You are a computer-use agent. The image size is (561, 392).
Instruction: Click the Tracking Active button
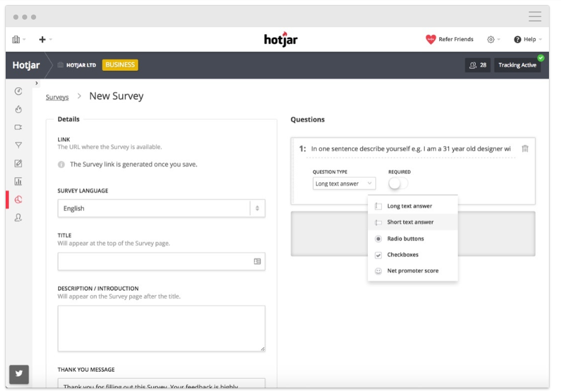(517, 65)
